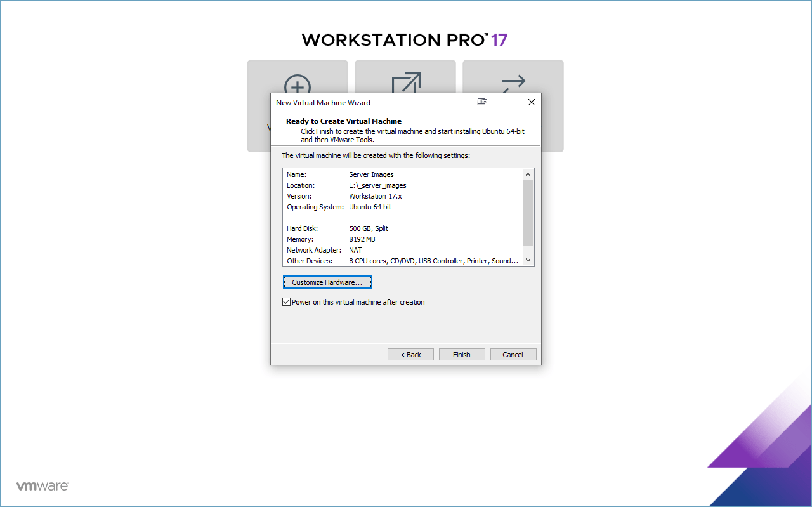
Task: Select the 'E:\_server_images' location value
Action: [x=377, y=185]
